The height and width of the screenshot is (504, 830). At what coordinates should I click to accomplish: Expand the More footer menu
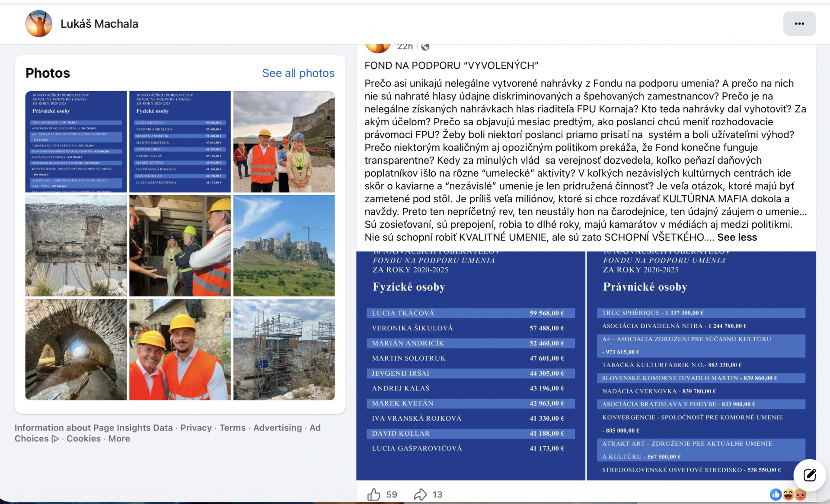[119, 438]
